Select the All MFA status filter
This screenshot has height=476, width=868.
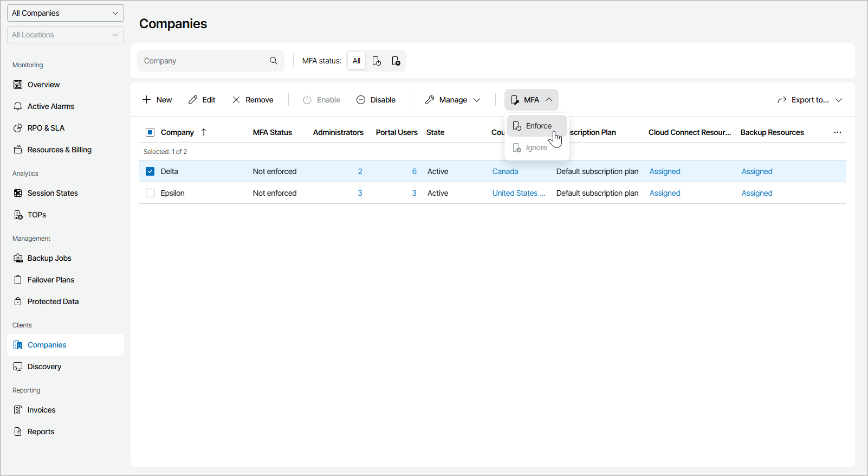[x=357, y=61]
